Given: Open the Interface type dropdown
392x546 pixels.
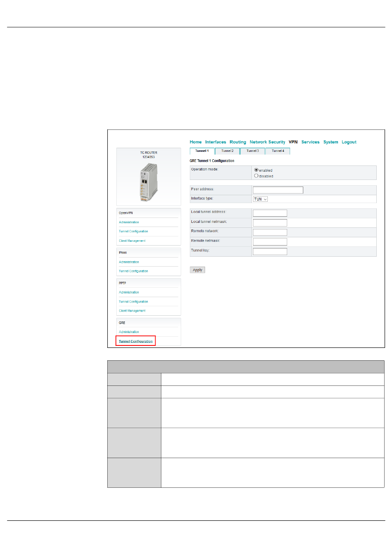Looking at the screenshot, I should point(260,199).
